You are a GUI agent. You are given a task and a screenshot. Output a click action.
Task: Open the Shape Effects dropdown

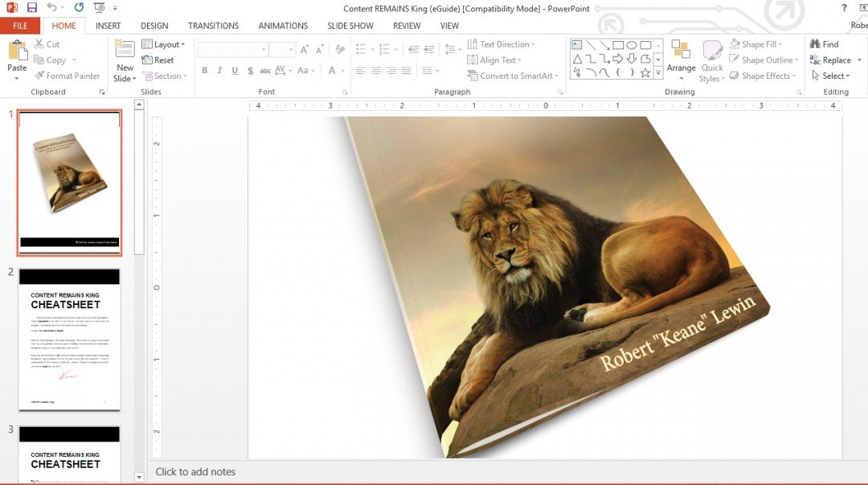point(762,76)
